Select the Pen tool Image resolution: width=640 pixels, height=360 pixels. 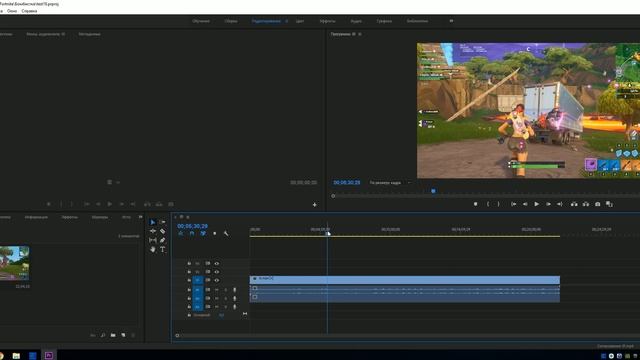coord(162,240)
